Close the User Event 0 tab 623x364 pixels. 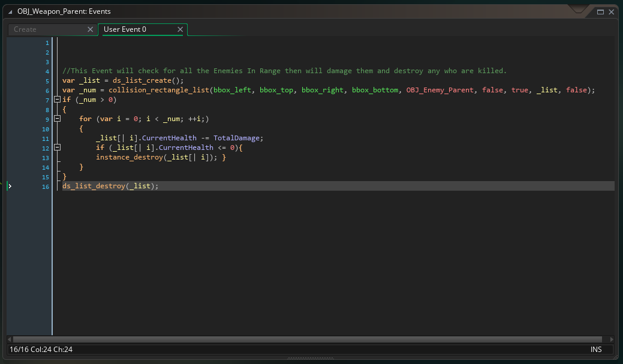click(180, 29)
